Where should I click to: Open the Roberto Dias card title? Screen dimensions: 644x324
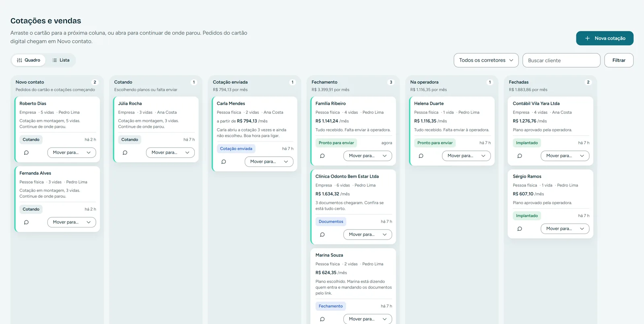(x=33, y=104)
